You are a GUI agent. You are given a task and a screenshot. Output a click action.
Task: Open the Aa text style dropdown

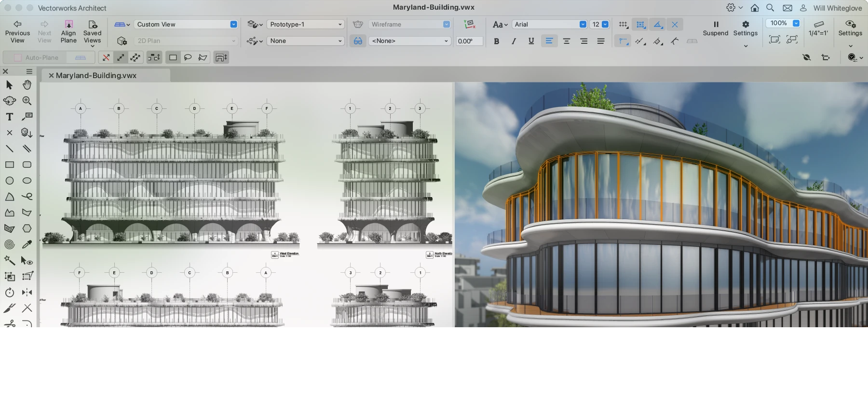pyautogui.click(x=500, y=25)
